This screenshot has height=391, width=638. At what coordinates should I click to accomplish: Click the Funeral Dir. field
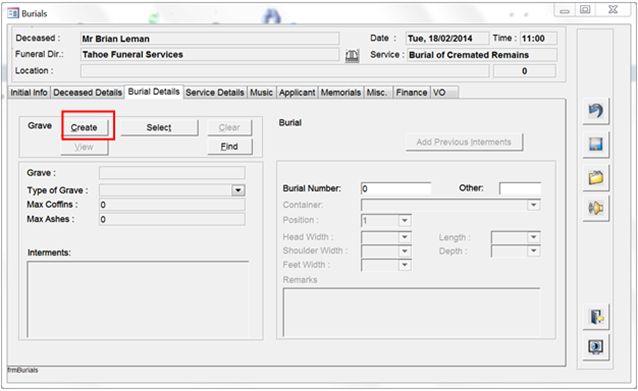tap(210, 55)
